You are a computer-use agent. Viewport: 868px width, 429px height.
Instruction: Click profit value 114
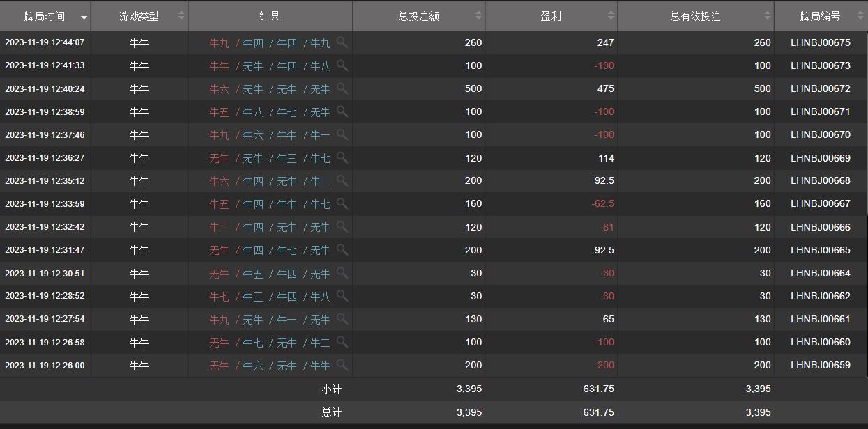pos(606,157)
